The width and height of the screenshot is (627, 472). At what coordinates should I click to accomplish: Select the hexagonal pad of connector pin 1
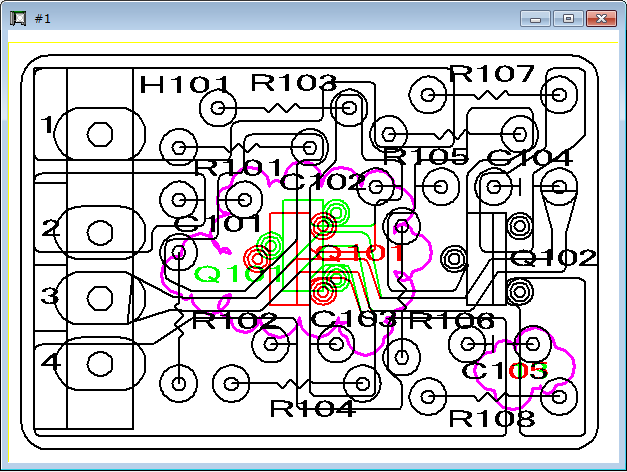point(99,134)
